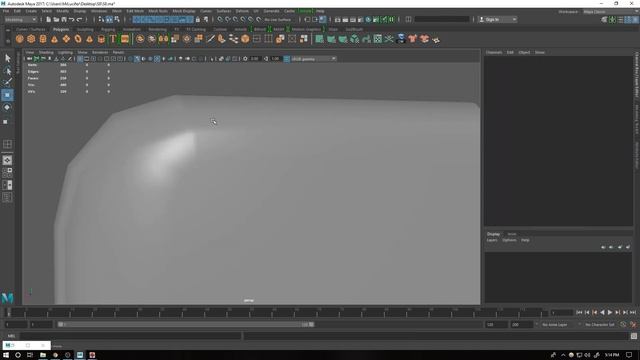This screenshot has width=640, height=360.
Task: Click the red T-shirt shelf icon
Action: tap(413, 39)
